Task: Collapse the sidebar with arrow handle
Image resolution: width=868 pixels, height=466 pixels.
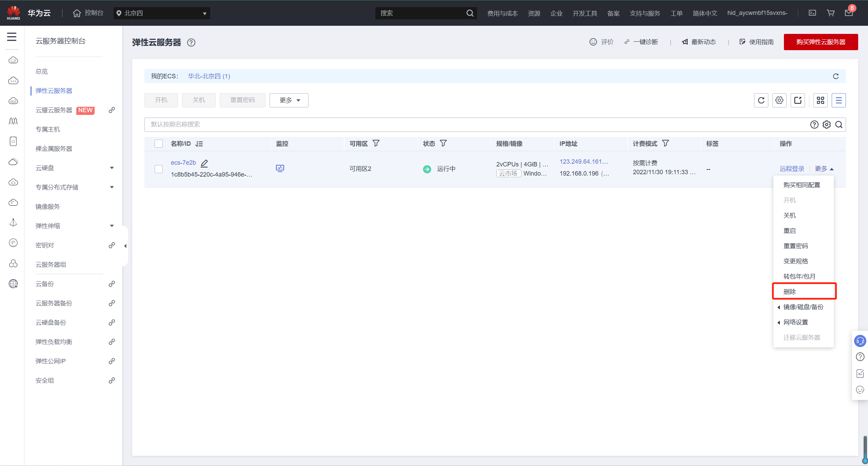Action: pyautogui.click(x=125, y=246)
